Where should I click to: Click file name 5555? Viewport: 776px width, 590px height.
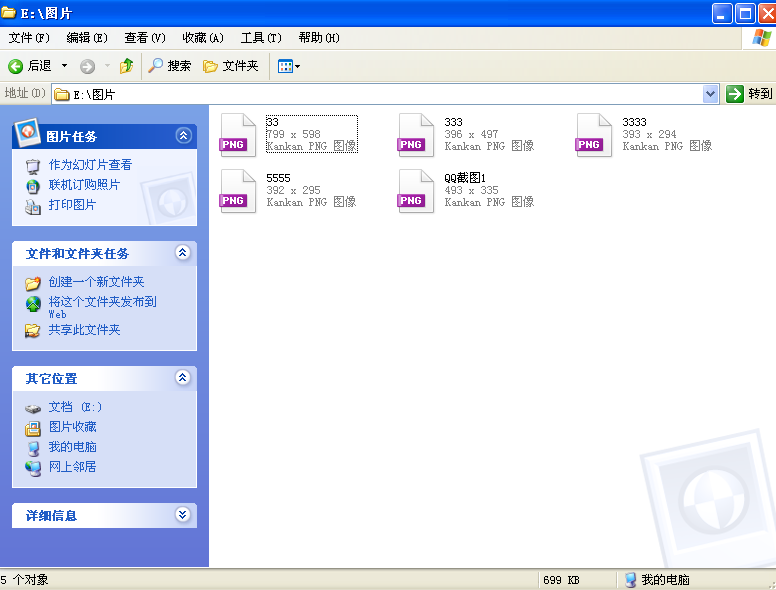click(278, 178)
